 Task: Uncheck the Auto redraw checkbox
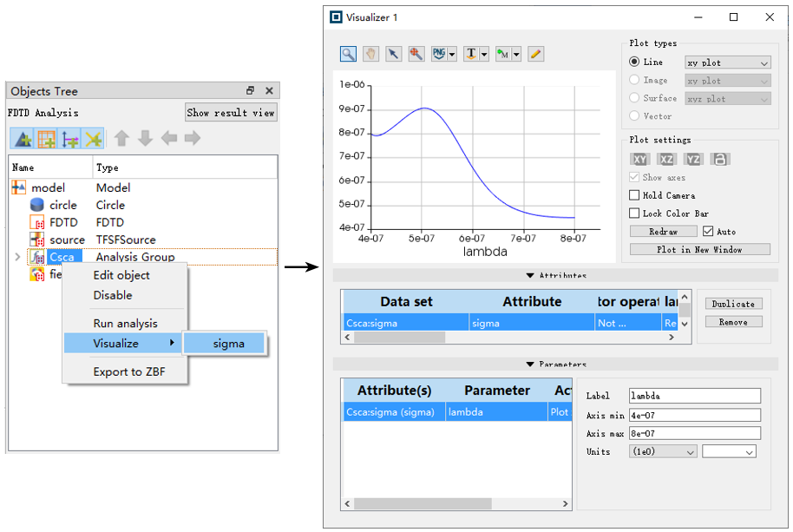(x=708, y=232)
